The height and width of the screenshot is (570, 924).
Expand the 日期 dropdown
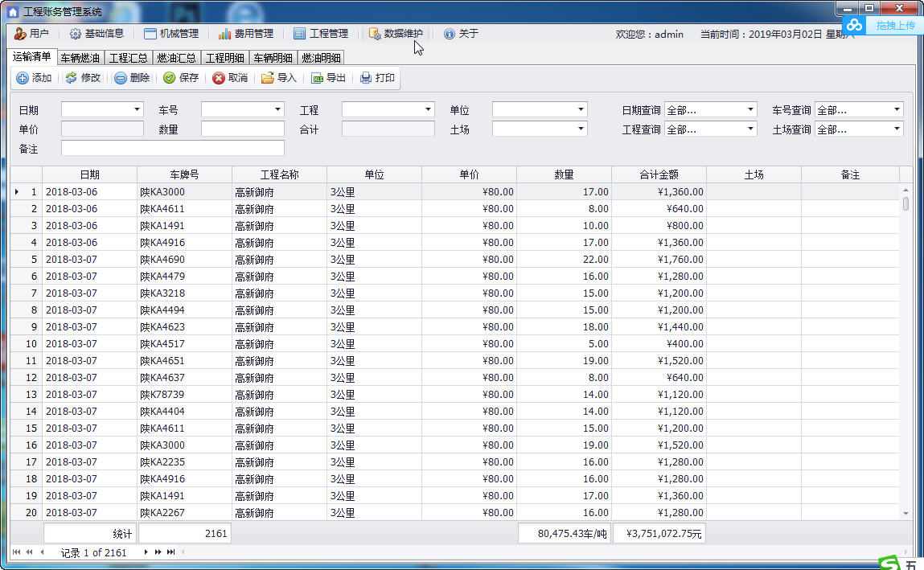pyautogui.click(x=137, y=109)
